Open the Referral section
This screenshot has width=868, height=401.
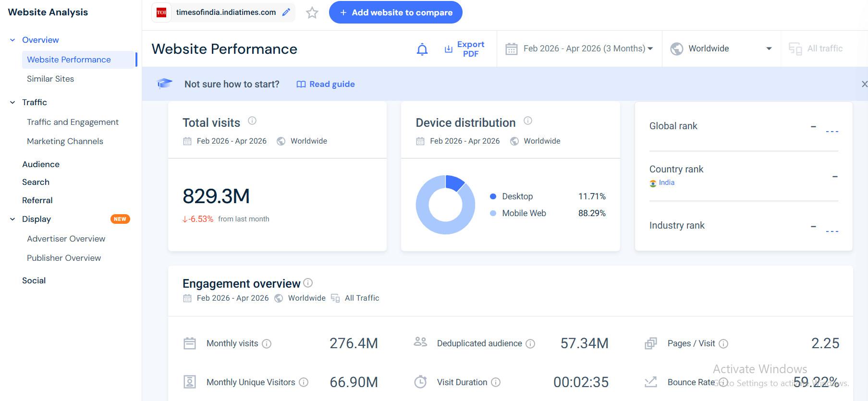pos(37,200)
